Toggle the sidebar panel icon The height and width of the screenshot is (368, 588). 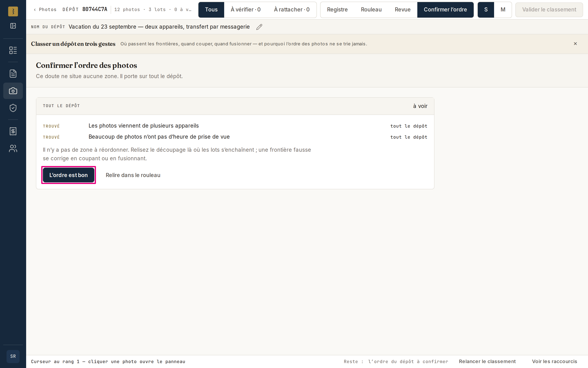click(13, 26)
